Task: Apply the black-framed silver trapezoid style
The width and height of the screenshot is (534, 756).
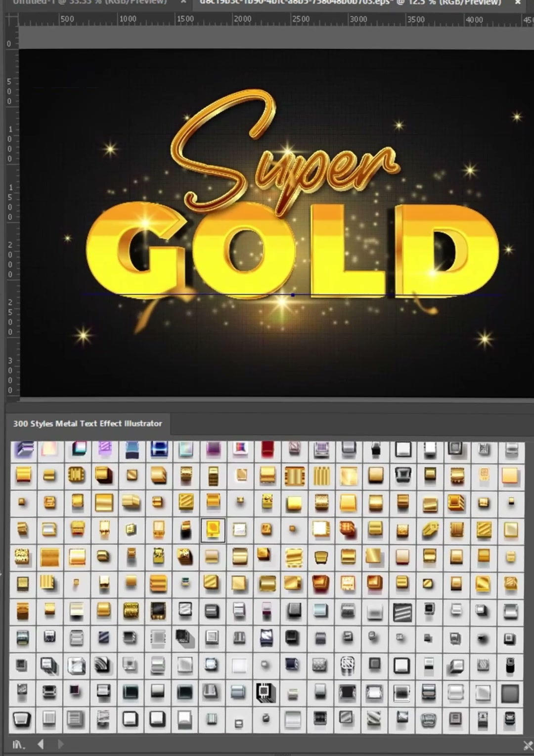Action: coord(22,719)
